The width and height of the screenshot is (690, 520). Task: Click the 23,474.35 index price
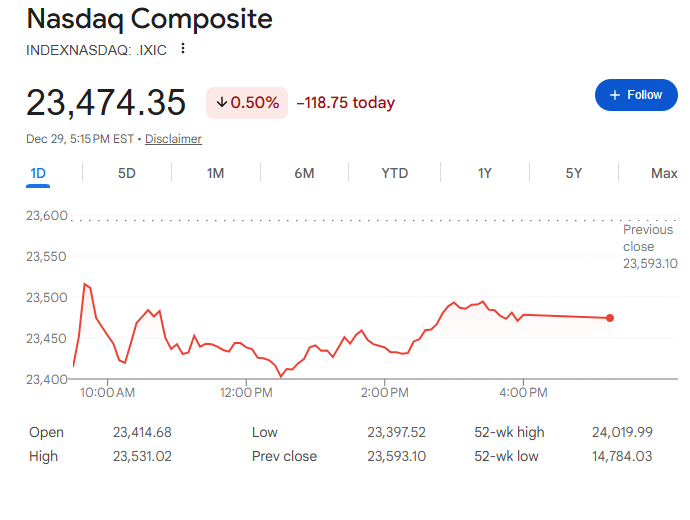(x=106, y=103)
